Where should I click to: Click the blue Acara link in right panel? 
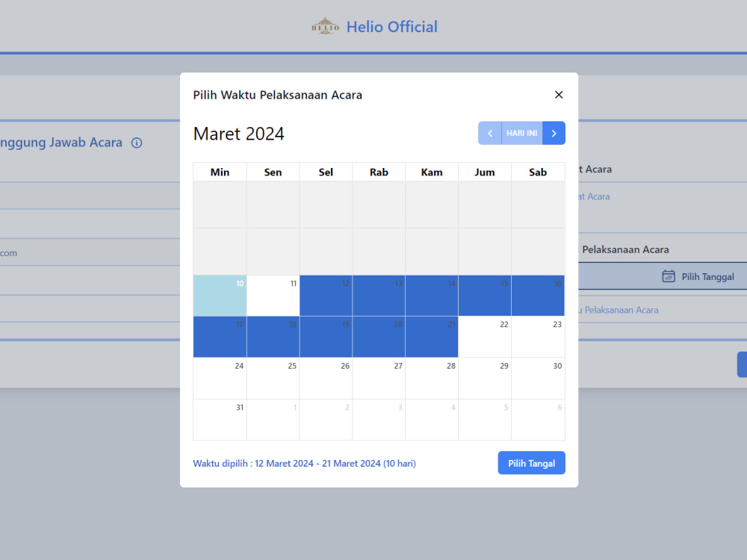coord(594,196)
